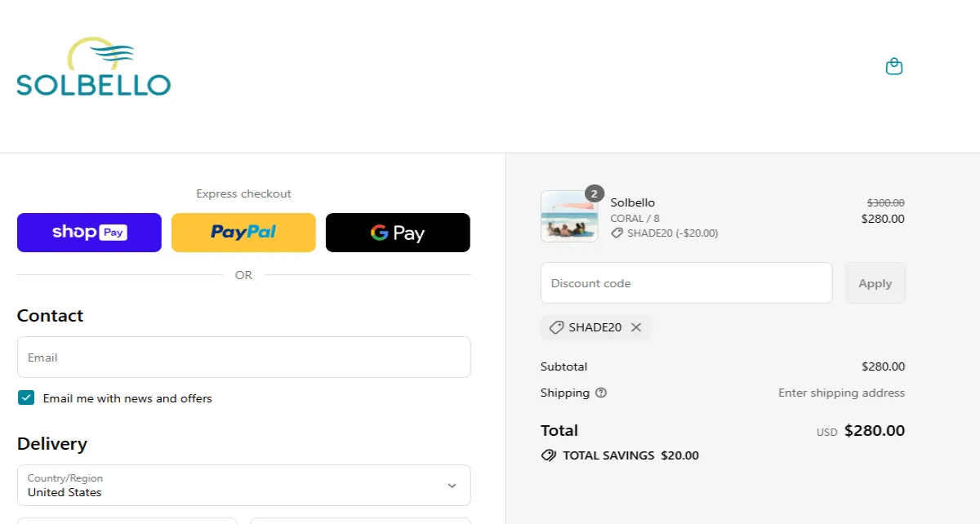
Task: Click the Country/Region chevron arrow
Action: coord(452,486)
